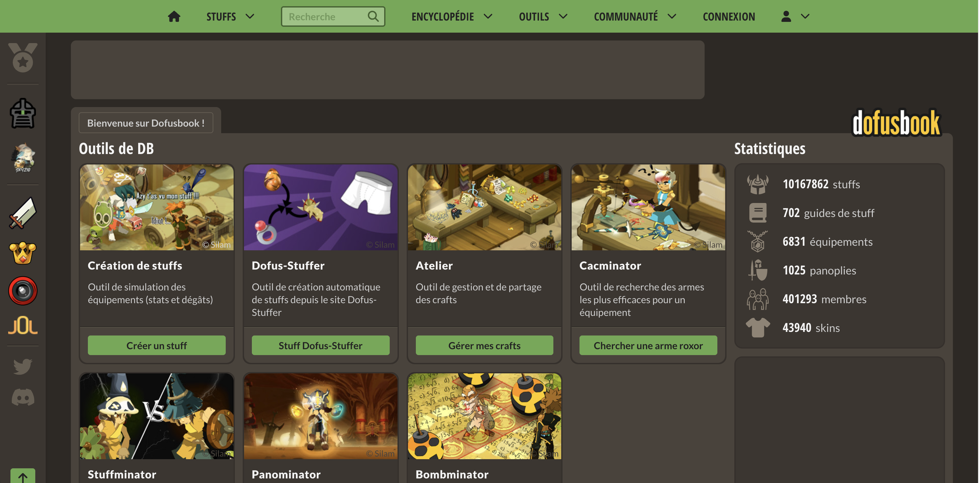Open the Création de stuffs thumbnail
Screen dimensions: 980x483
tap(156, 207)
